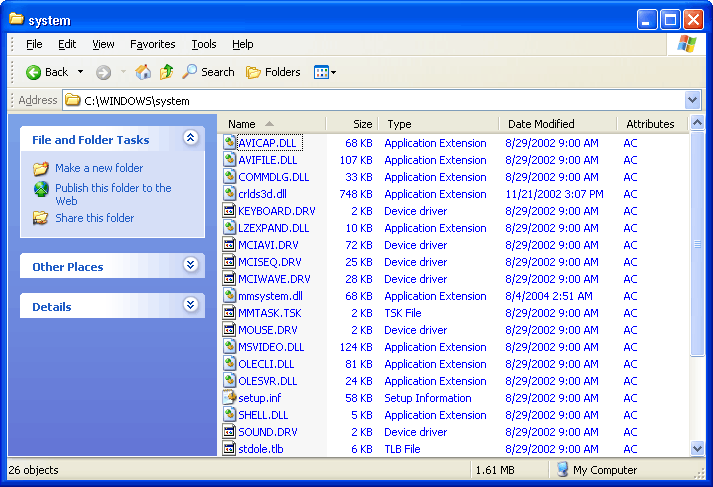Image resolution: width=713 pixels, height=487 pixels.
Task: Click the 8/4/2004 2:51 AM date cell
Action: point(548,296)
